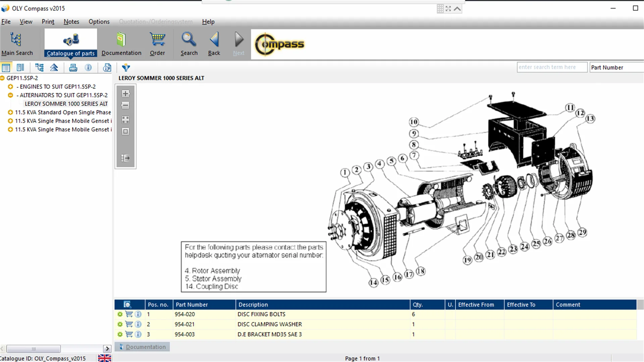644x362 pixels.
Task: Expand 11.5 KVA Standard Open Single Phase
Action: (x=10, y=112)
